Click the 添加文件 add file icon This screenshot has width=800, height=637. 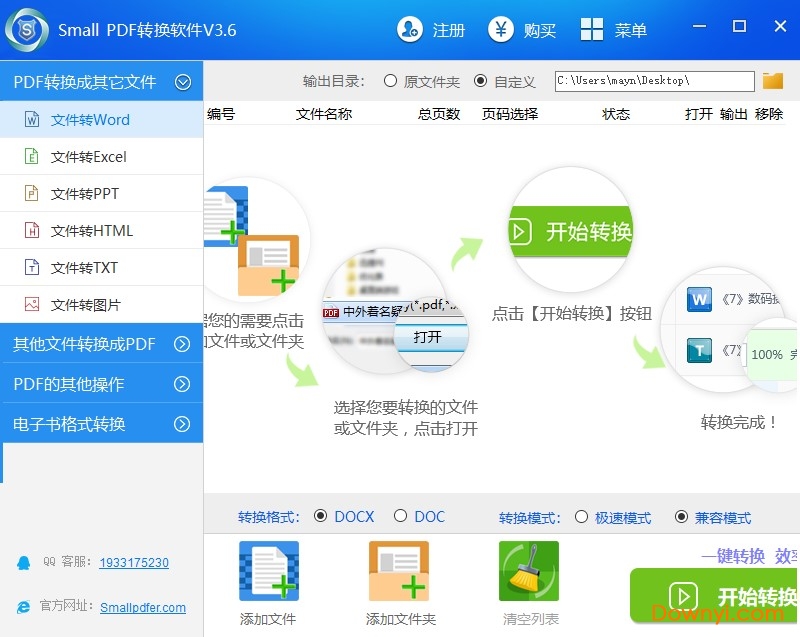(x=268, y=571)
